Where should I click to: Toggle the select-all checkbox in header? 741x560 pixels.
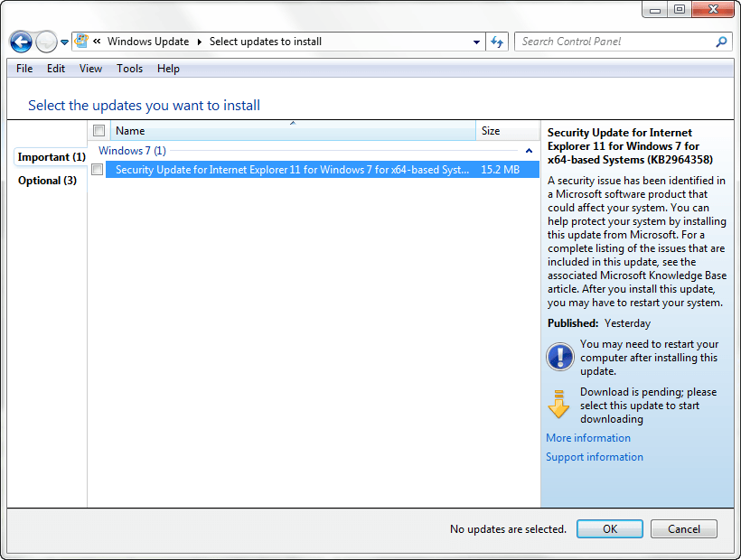98,131
